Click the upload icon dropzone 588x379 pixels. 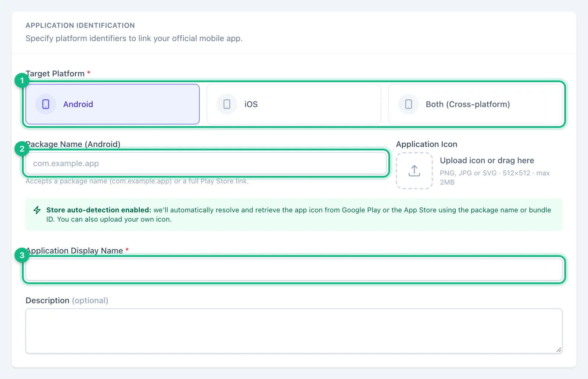[414, 171]
